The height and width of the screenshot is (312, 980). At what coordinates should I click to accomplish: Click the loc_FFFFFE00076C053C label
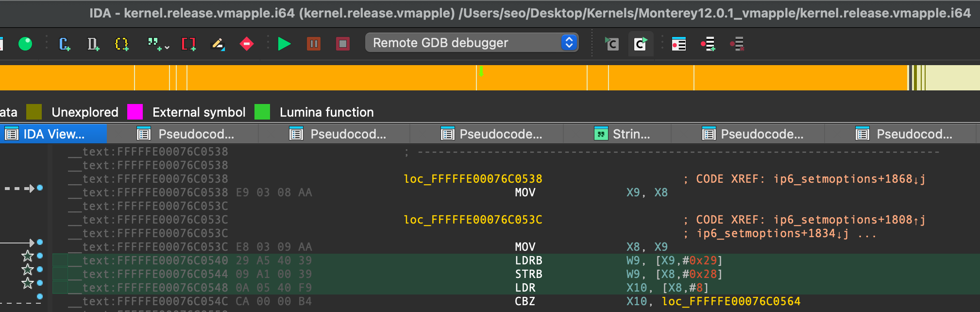click(473, 220)
